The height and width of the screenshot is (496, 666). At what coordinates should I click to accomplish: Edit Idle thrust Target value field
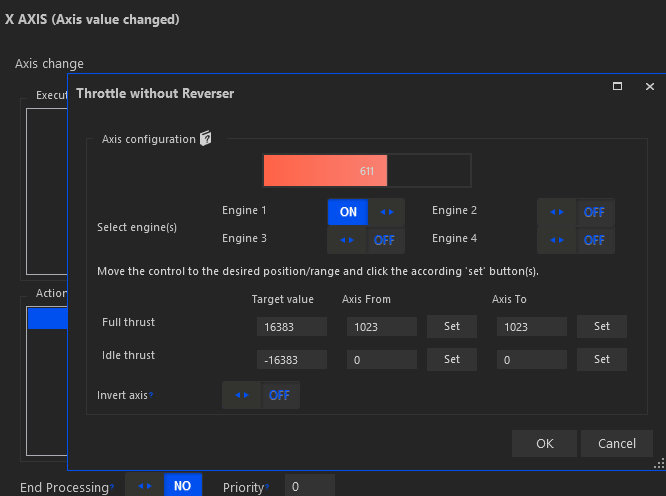point(291,360)
